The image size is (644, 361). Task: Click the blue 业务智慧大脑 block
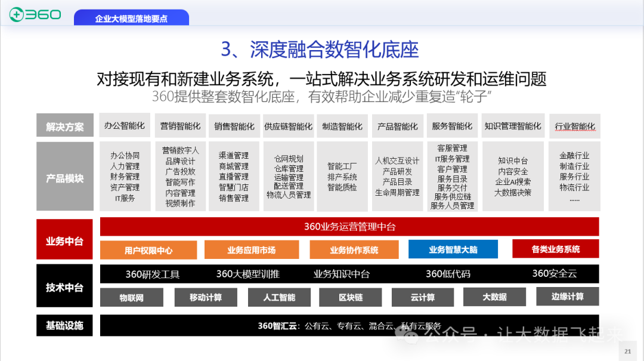[x=453, y=249]
